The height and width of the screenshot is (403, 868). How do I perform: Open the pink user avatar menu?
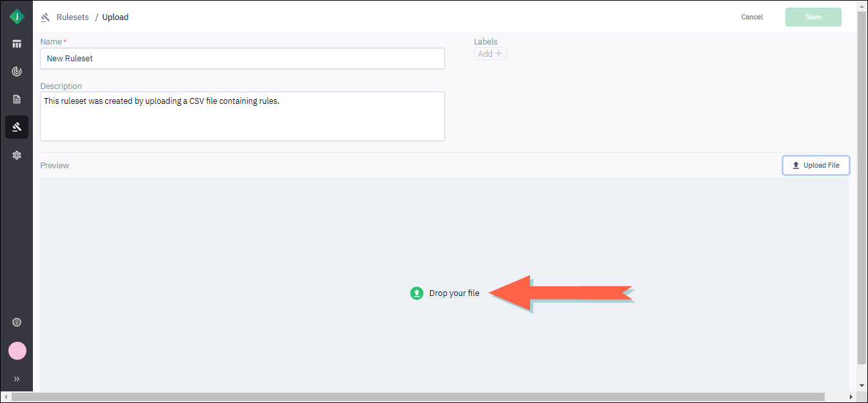tap(17, 351)
